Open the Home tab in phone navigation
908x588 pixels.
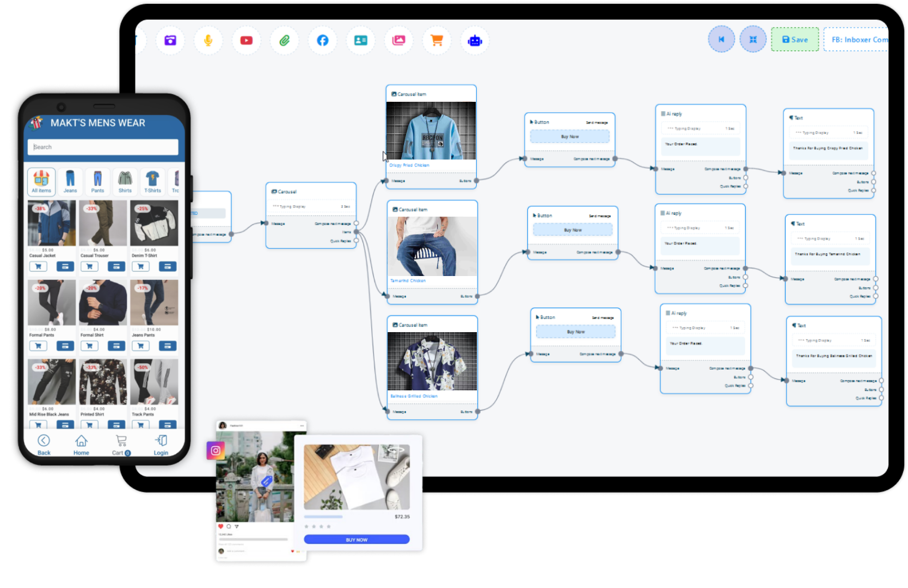coord(81,444)
